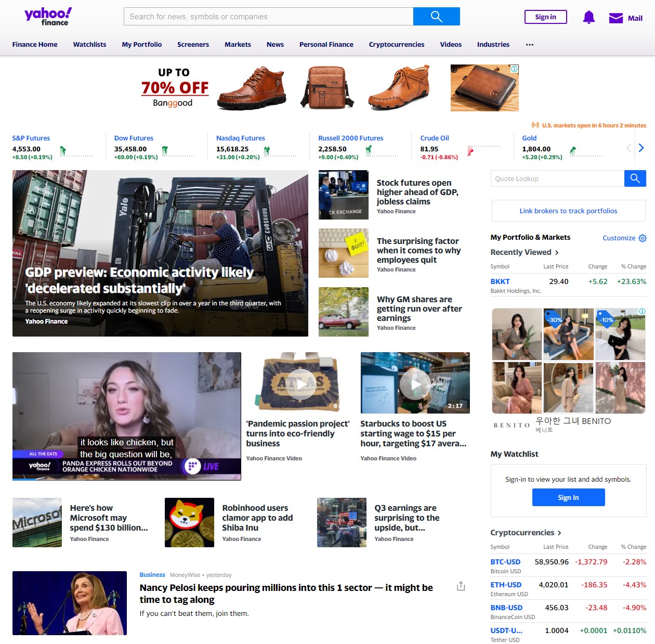Play the Starbucks wage video
The image size is (655, 644).
(415, 384)
